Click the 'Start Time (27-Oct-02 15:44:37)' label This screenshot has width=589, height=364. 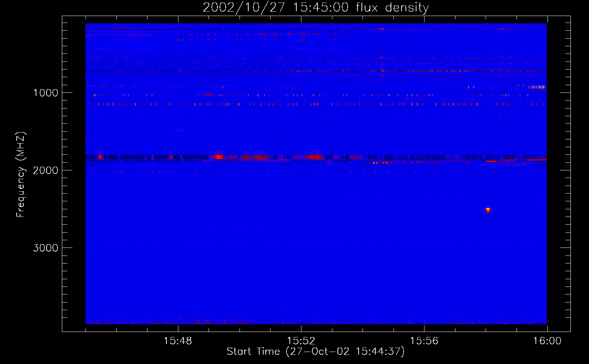(316, 351)
